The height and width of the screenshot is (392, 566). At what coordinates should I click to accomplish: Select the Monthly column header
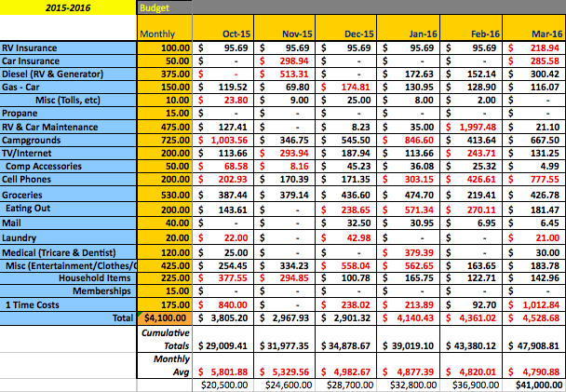click(165, 28)
